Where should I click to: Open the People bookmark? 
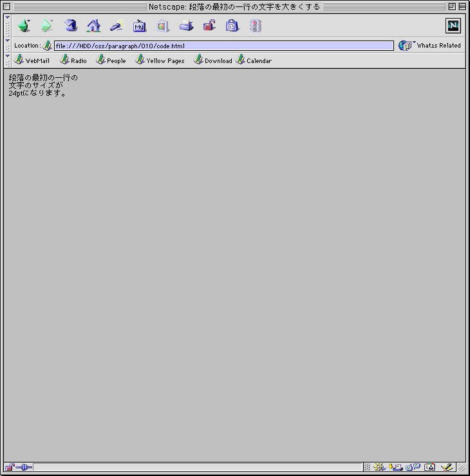point(111,60)
